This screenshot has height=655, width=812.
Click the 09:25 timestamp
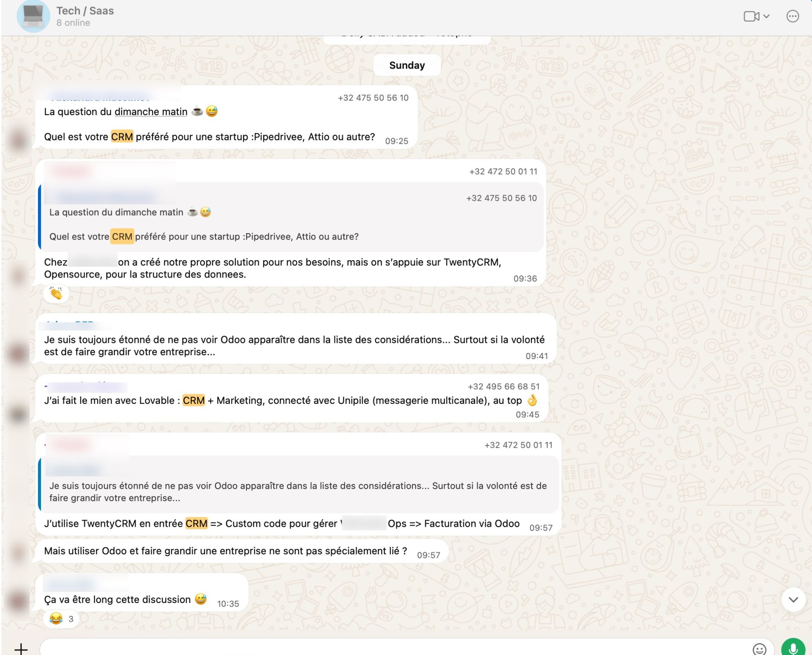[397, 141]
